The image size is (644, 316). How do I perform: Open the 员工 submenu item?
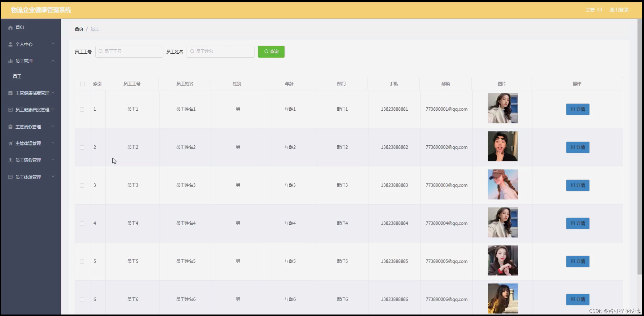[17, 76]
